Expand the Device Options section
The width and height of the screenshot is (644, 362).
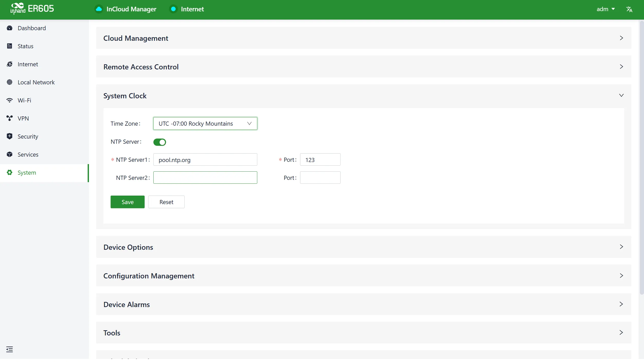click(x=364, y=247)
